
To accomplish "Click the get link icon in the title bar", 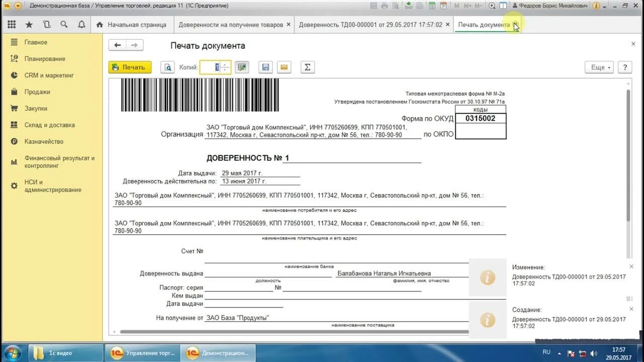I will click(409, 6).
